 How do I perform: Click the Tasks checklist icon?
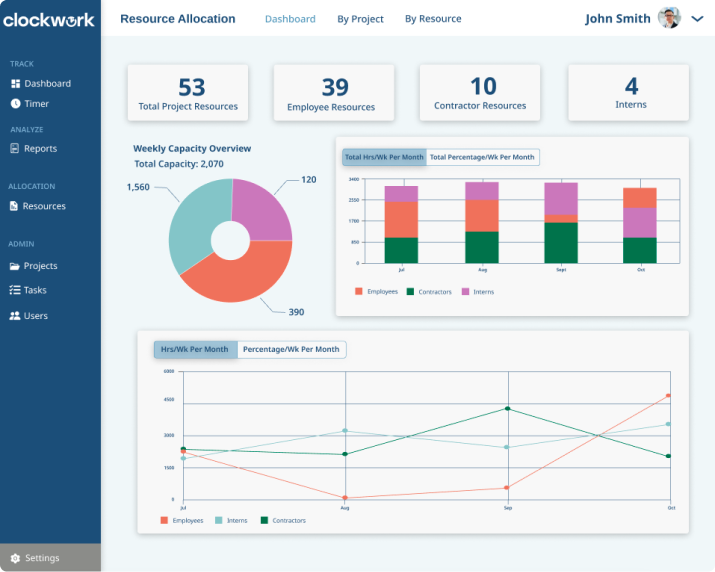15,290
